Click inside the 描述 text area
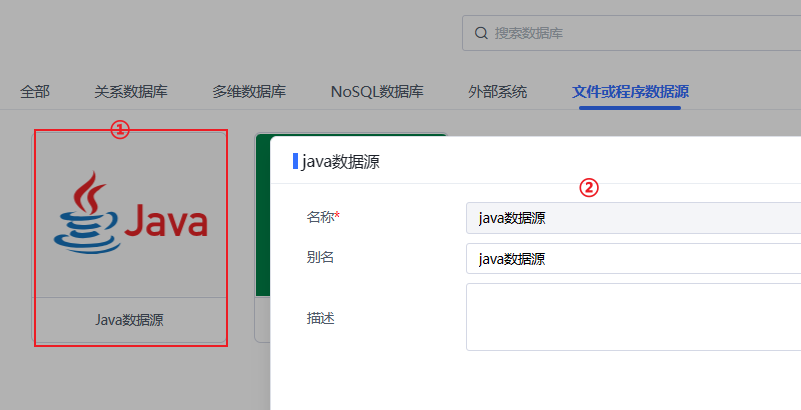 [x=633, y=317]
